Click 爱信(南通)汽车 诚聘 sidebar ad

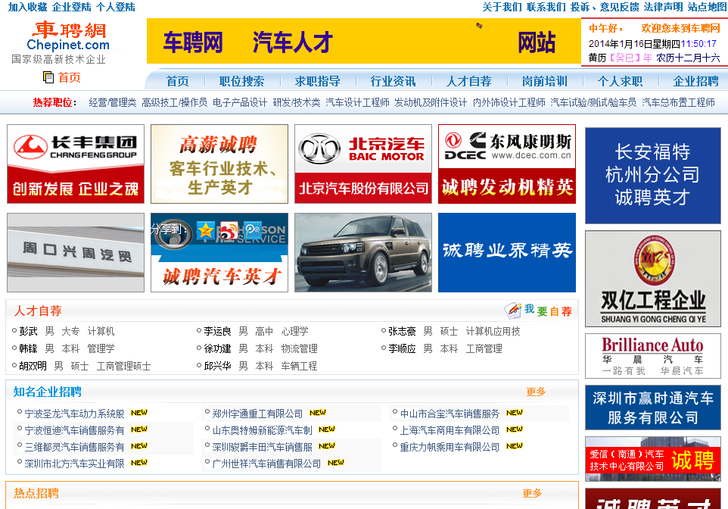pos(653,459)
